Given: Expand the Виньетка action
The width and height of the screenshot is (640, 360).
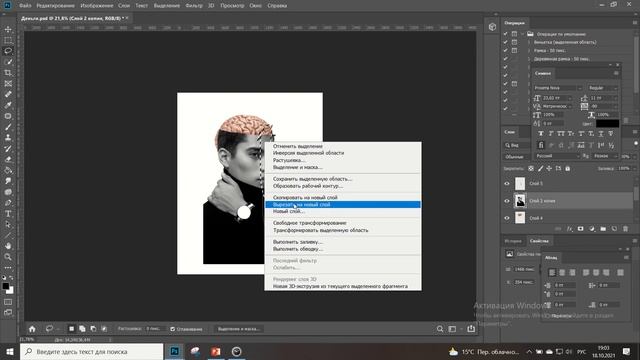Looking at the screenshot, I should [x=529, y=42].
